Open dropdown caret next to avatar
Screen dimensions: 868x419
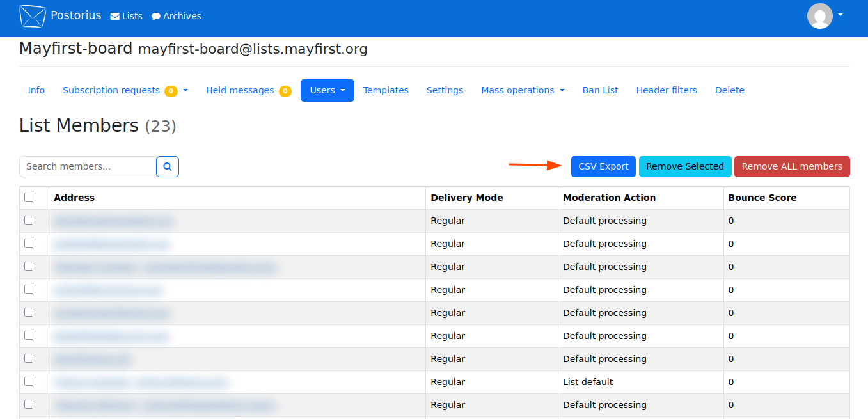click(840, 15)
